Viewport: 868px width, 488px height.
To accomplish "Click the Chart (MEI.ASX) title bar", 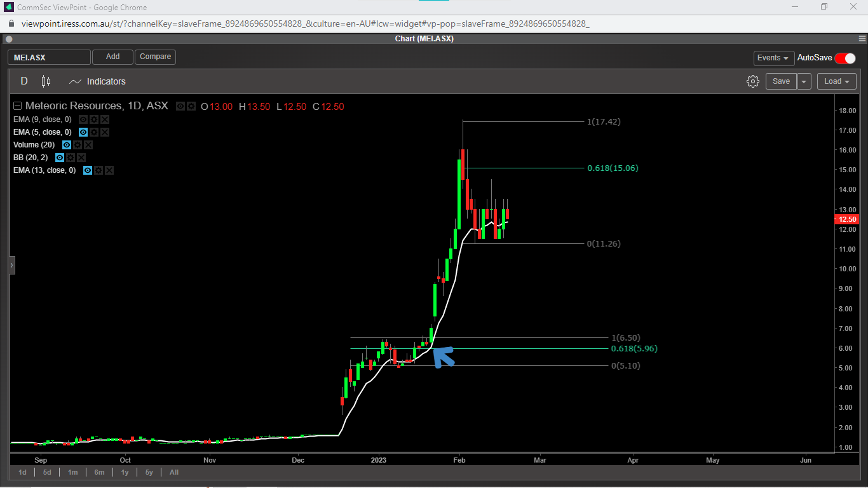I will point(424,39).
